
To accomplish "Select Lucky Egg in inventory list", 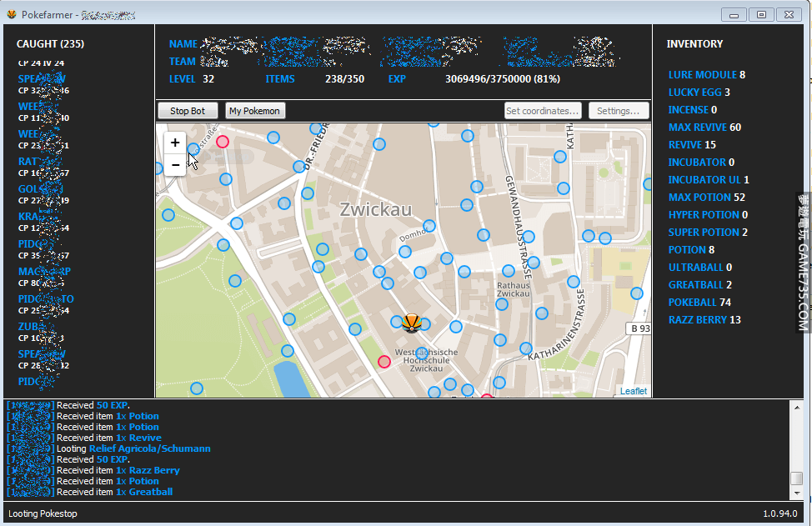I will 694,93.
